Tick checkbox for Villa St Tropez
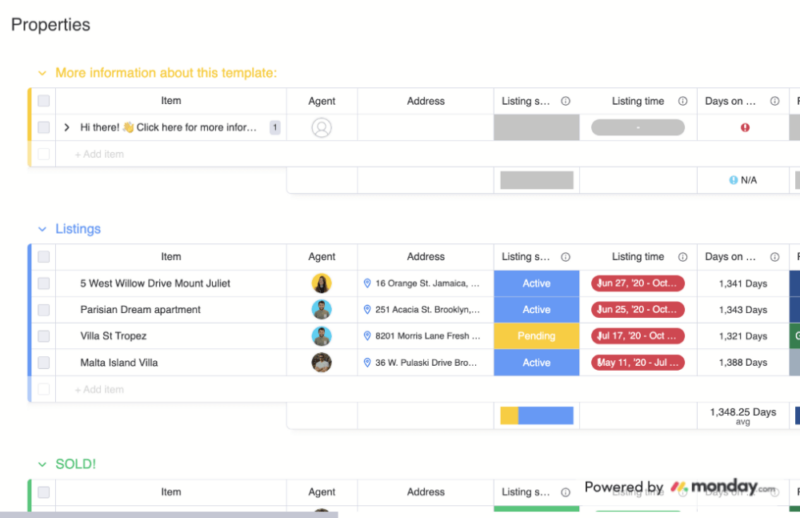 pos(44,336)
